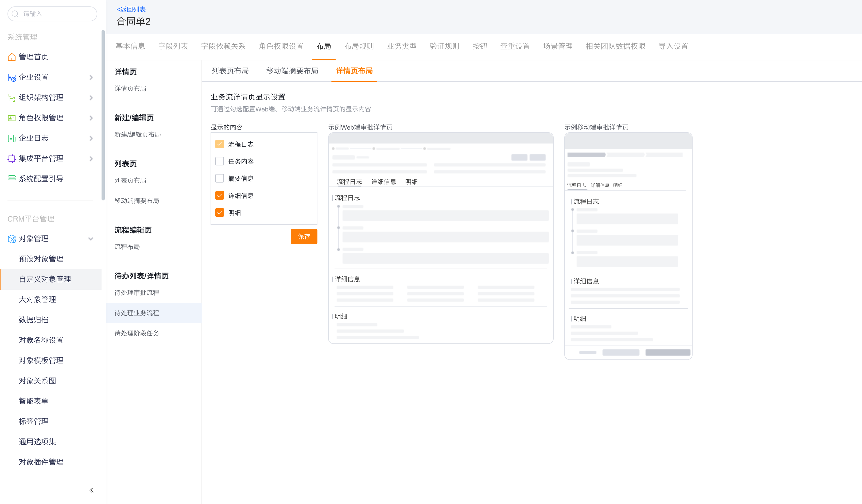Click the 集成平台管理 chip icon
This screenshot has height=504, width=862.
(12, 158)
